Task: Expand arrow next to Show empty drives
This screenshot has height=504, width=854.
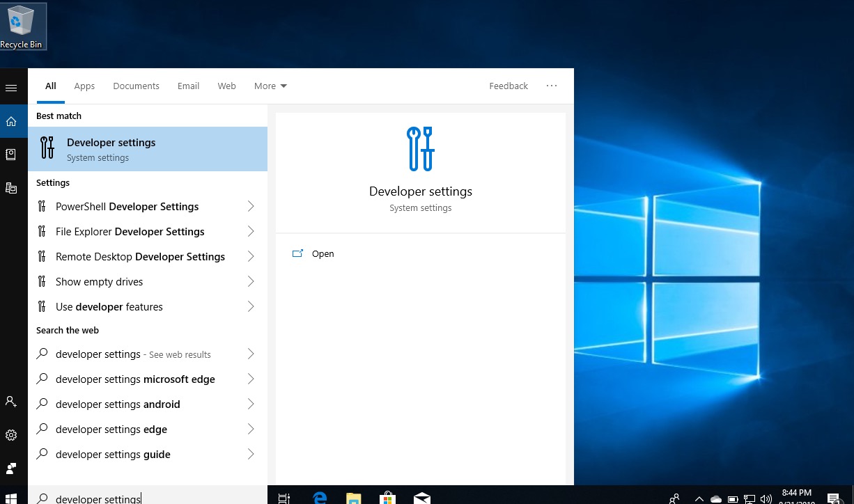Action: coord(251,282)
